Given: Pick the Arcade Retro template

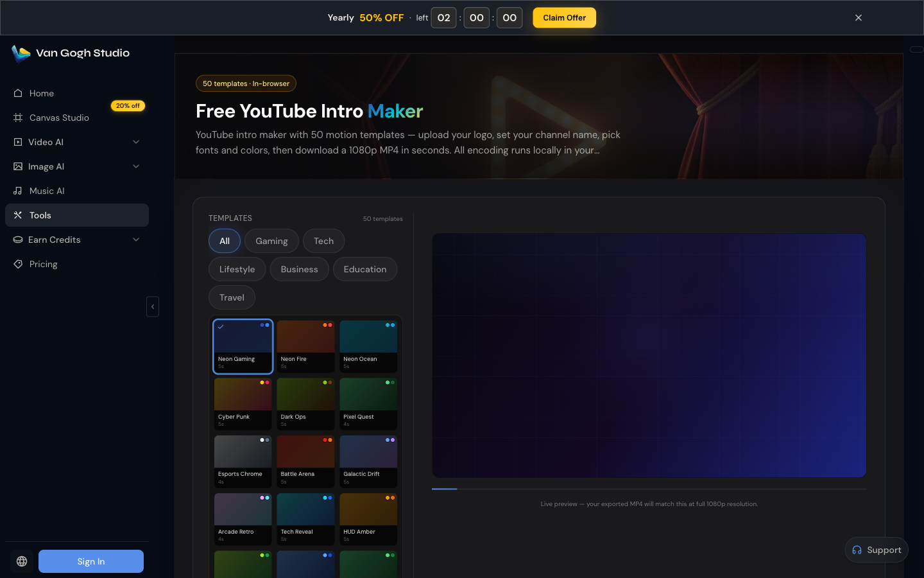Looking at the screenshot, I should [243, 519].
